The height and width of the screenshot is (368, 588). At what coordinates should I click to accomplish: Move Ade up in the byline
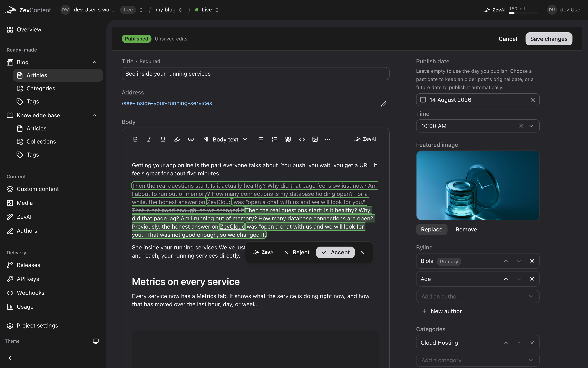[x=506, y=279]
